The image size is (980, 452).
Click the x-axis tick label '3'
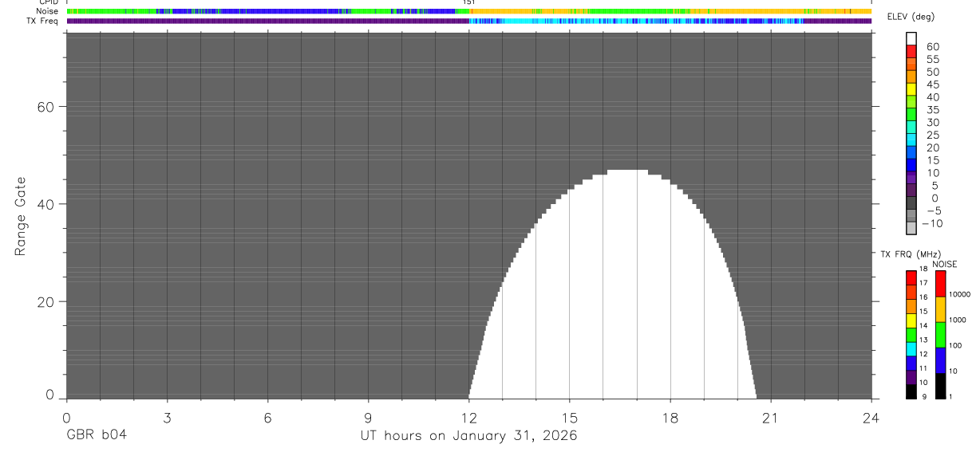[x=167, y=419]
